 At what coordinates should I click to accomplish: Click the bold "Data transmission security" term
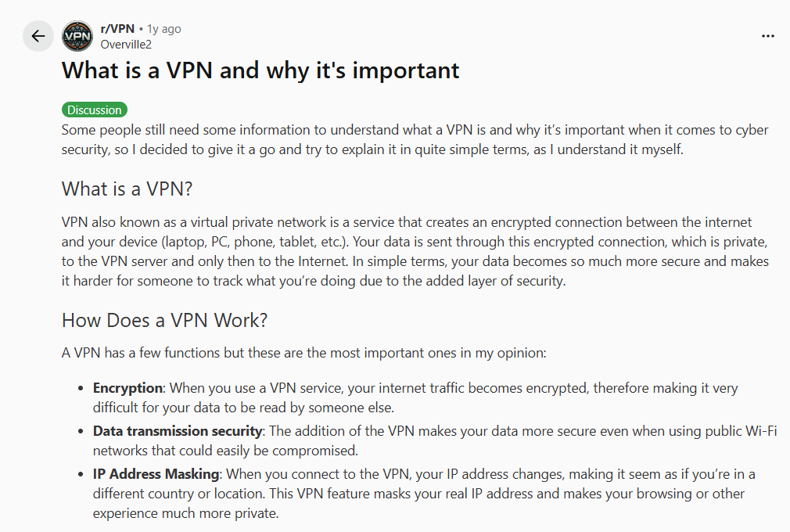(178, 431)
